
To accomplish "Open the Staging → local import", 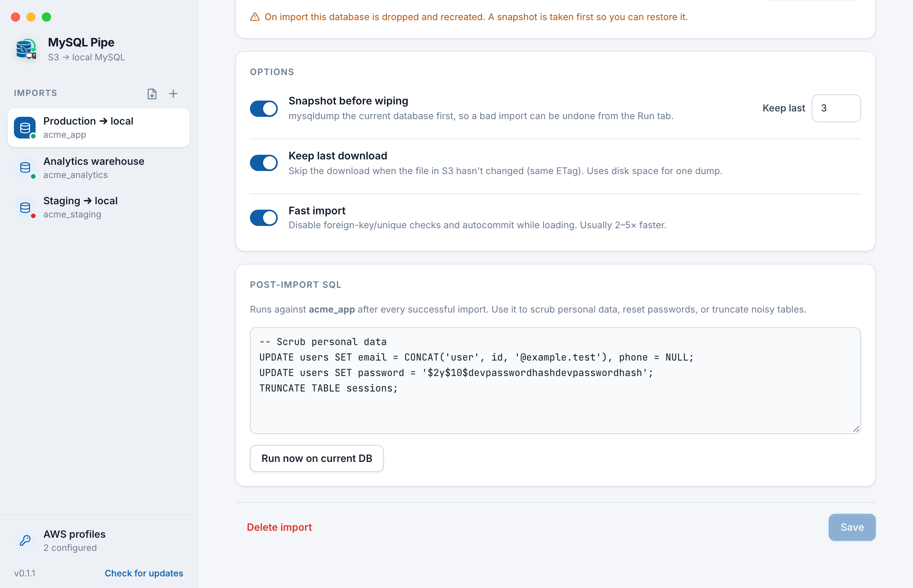I will 99,208.
